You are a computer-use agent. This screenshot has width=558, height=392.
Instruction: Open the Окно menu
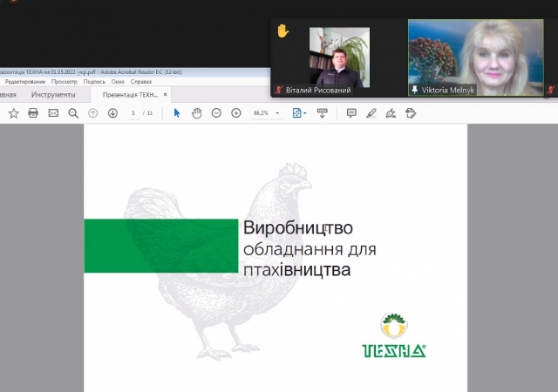(118, 82)
